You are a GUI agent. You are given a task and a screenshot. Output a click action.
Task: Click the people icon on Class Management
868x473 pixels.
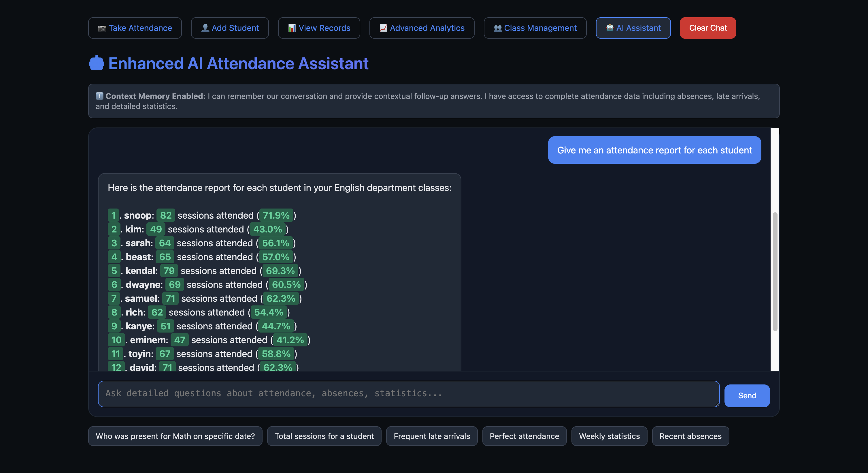pos(497,28)
